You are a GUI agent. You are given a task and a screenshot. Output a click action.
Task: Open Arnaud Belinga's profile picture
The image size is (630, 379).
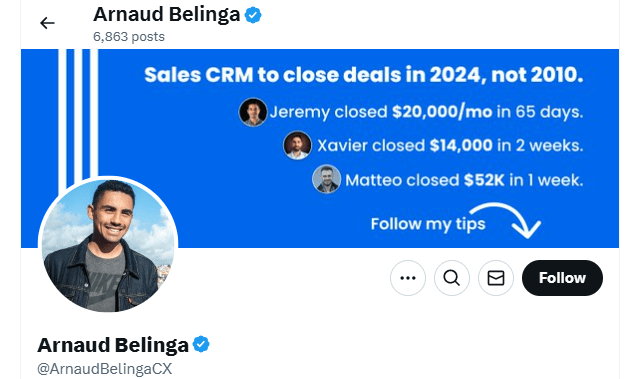108,246
